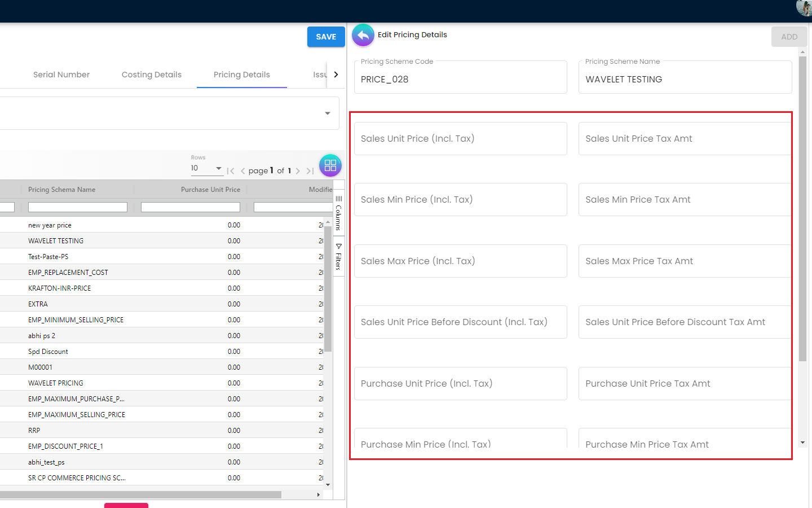Go to first page of table
Image resolution: width=812 pixels, height=508 pixels.
[231, 171]
